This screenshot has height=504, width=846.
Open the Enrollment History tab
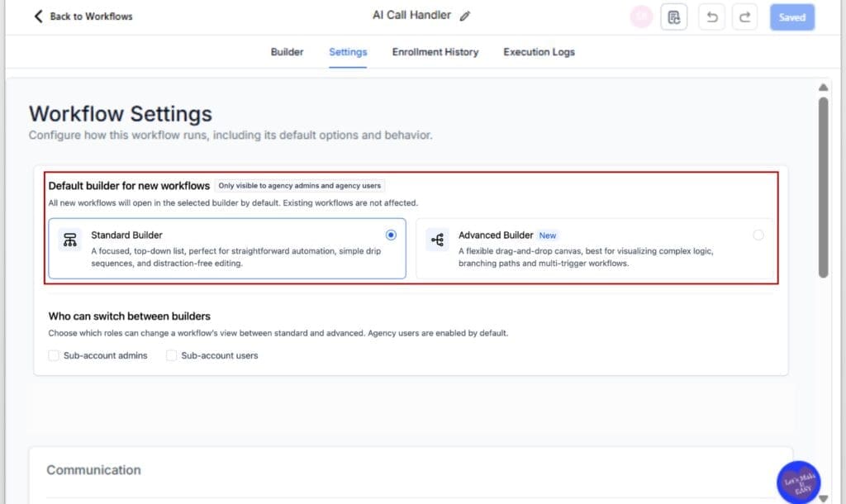(x=435, y=52)
